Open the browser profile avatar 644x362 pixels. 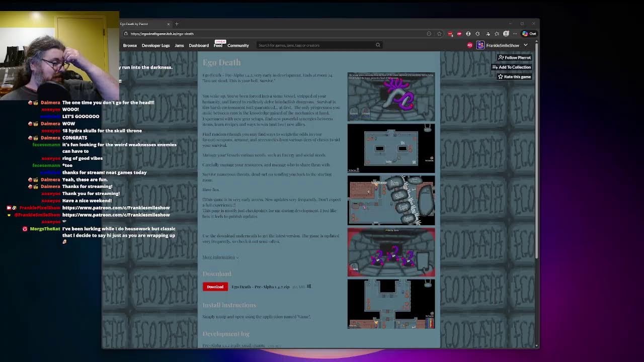pos(506,34)
